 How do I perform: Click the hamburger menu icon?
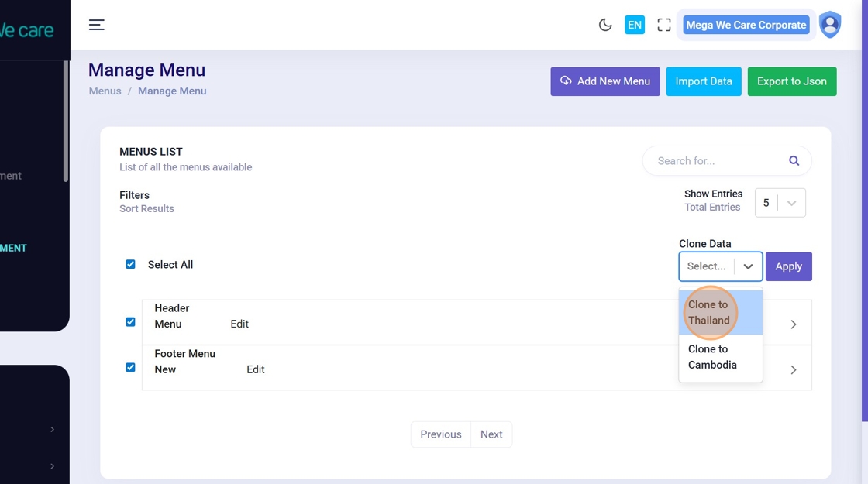96,25
